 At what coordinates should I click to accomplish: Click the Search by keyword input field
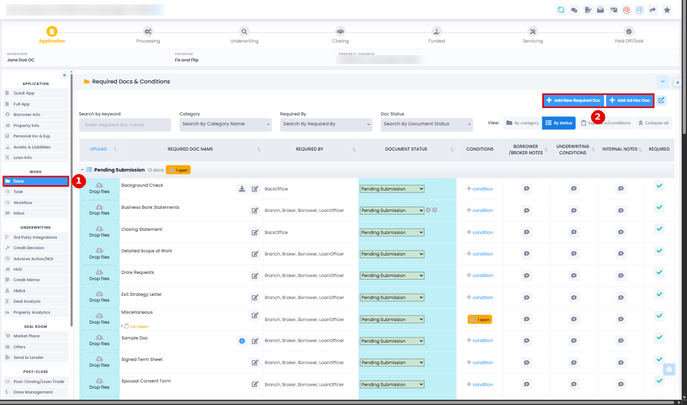point(125,125)
